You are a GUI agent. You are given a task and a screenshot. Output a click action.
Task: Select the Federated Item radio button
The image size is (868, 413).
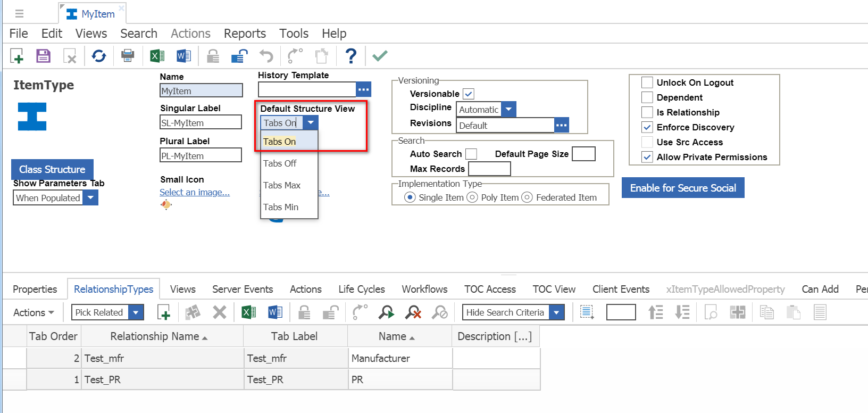[527, 197]
